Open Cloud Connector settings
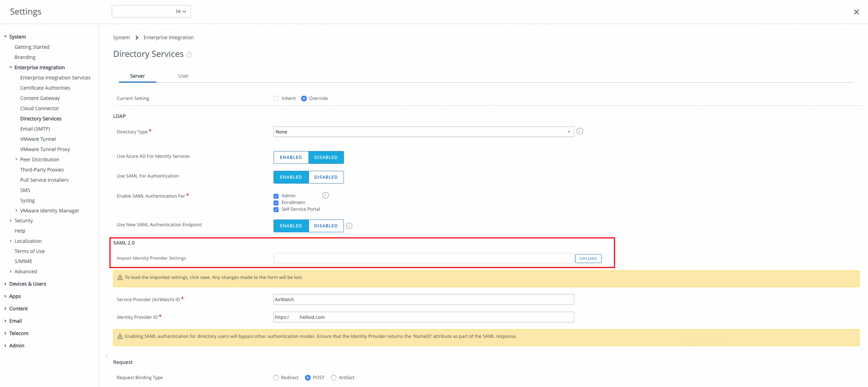The image size is (868, 387). 39,108
